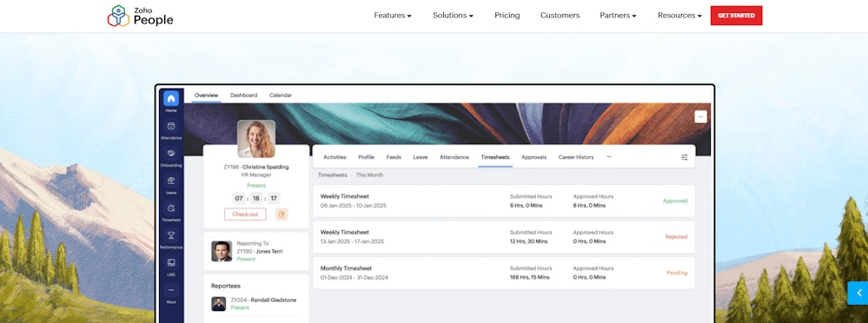Click Jones Terri's profile photo

pyautogui.click(x=222, y=251)
